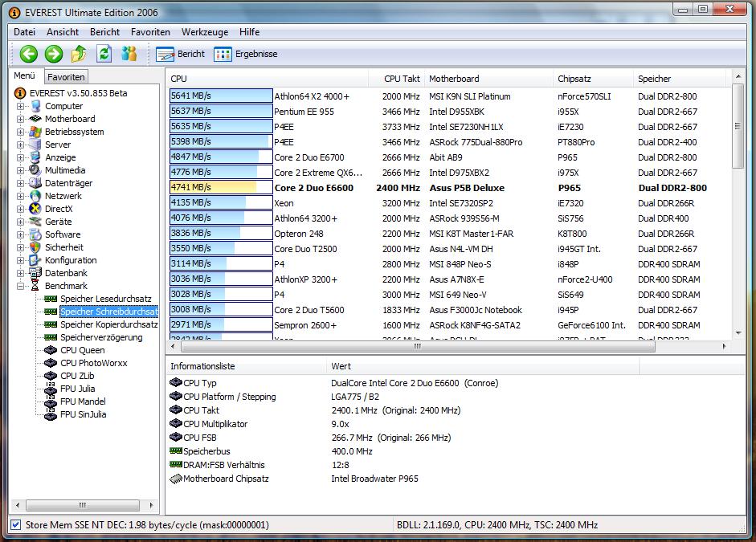Expand the Datenbank tree node
Screen dimensions: 756x542
click(20, 273)
